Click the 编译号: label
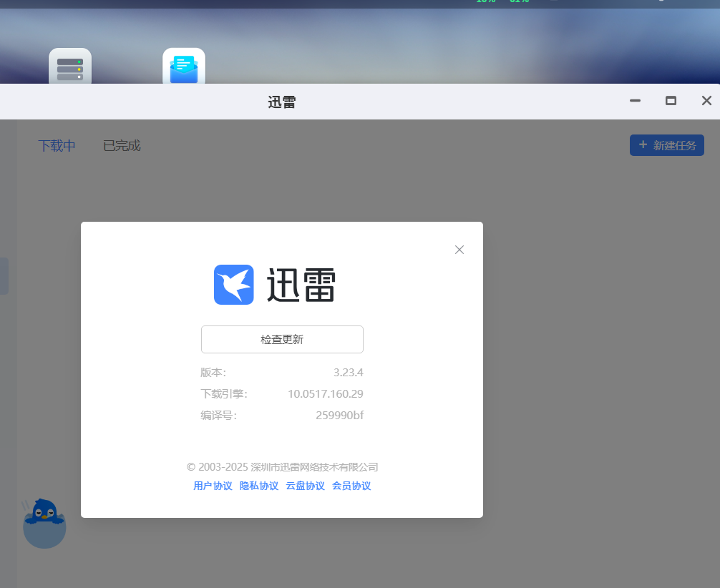Image resolution: width=720 pixels, height=588 pixels. tap(219, 416)
